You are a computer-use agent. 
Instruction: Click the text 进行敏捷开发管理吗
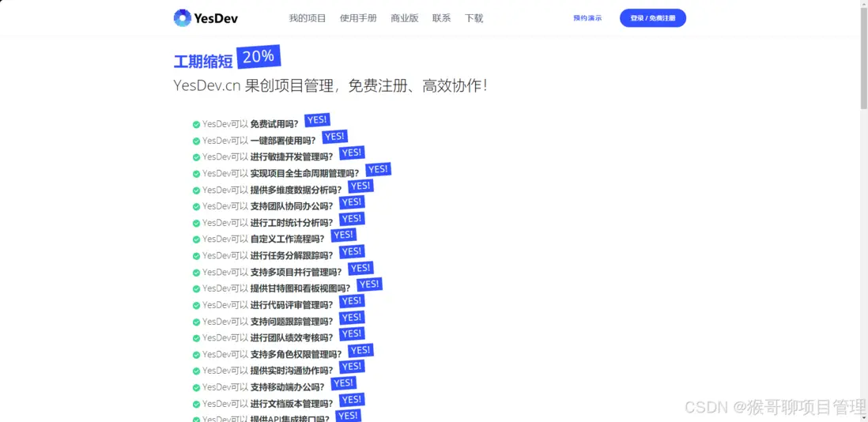(x=292, y=157)
